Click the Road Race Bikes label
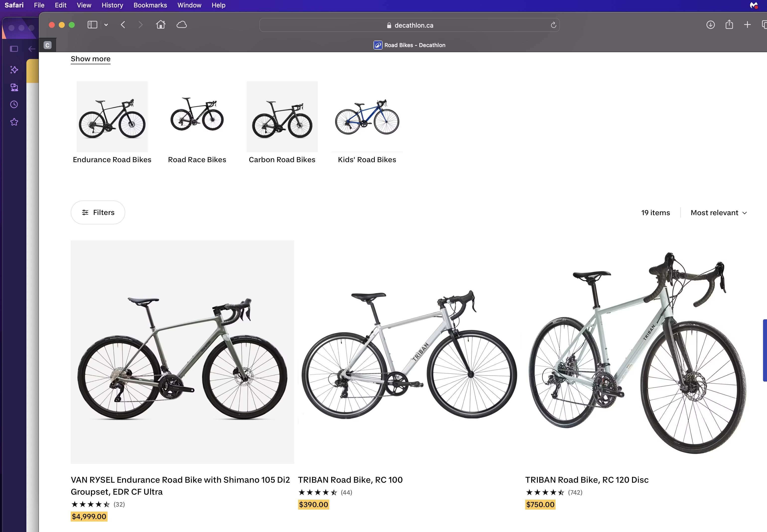Viewport: 767px width, 532px height. point(197,160)
